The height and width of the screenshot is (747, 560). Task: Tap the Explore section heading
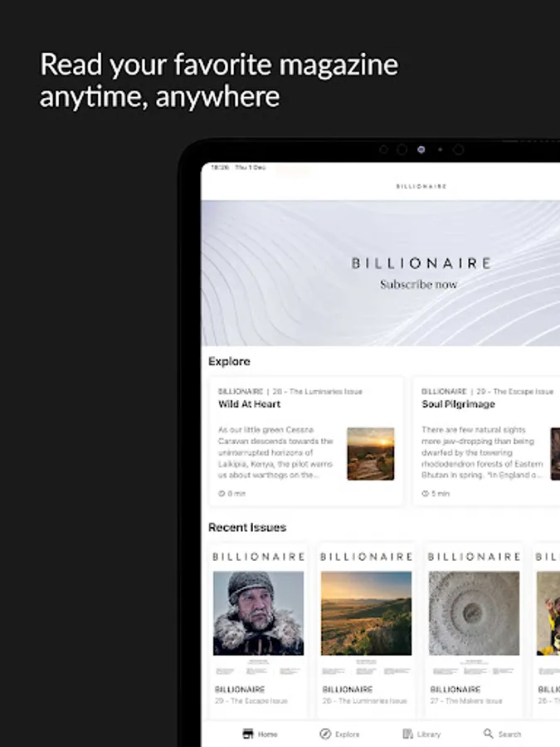click(x=229, y=361)
